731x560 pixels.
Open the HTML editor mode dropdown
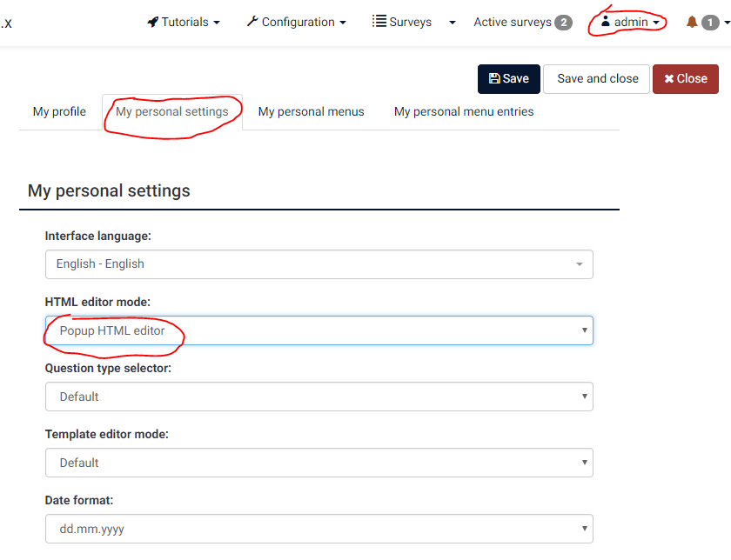319,330
